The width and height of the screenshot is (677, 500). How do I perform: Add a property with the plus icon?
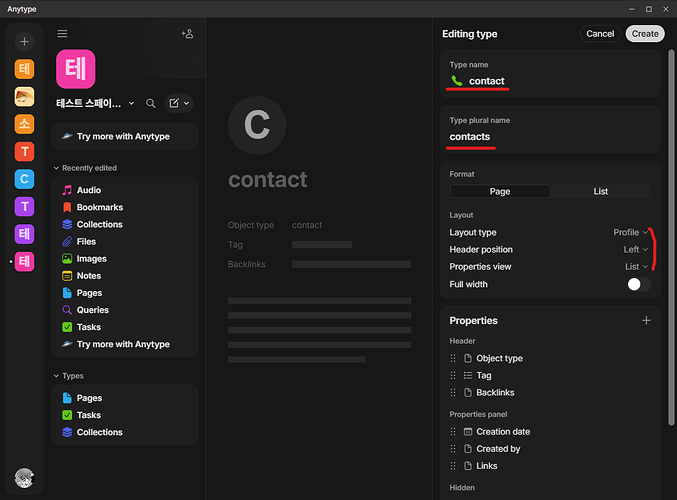(x=646, y=320)
